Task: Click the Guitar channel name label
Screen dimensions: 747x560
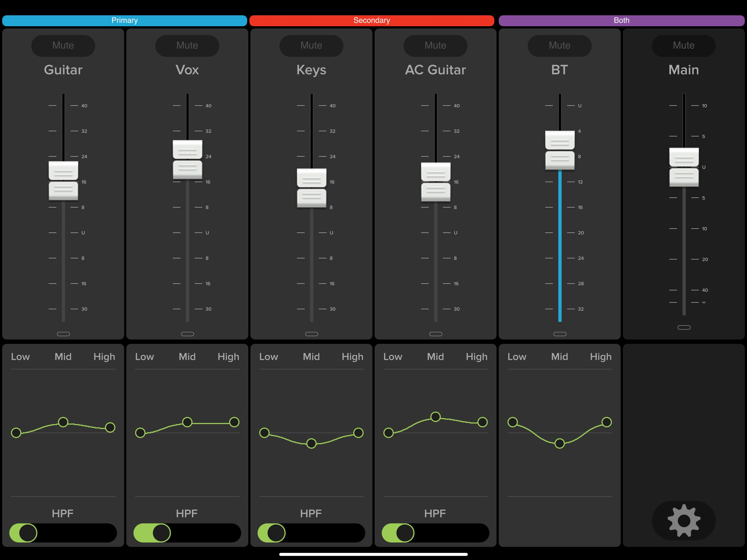Action: coord(63,70)
